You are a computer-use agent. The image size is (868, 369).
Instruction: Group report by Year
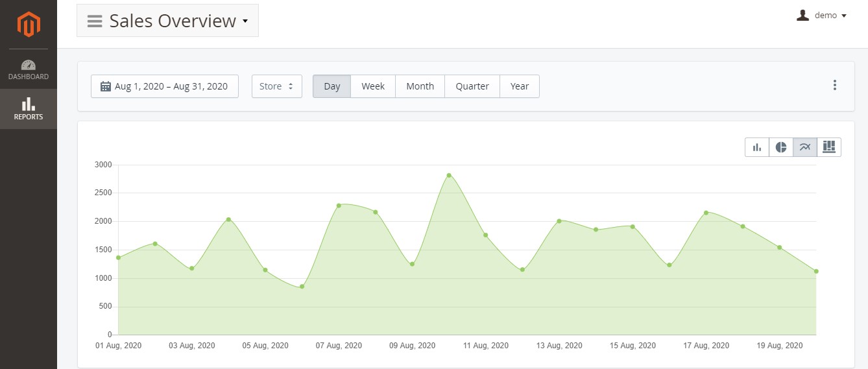click(519, 86)
